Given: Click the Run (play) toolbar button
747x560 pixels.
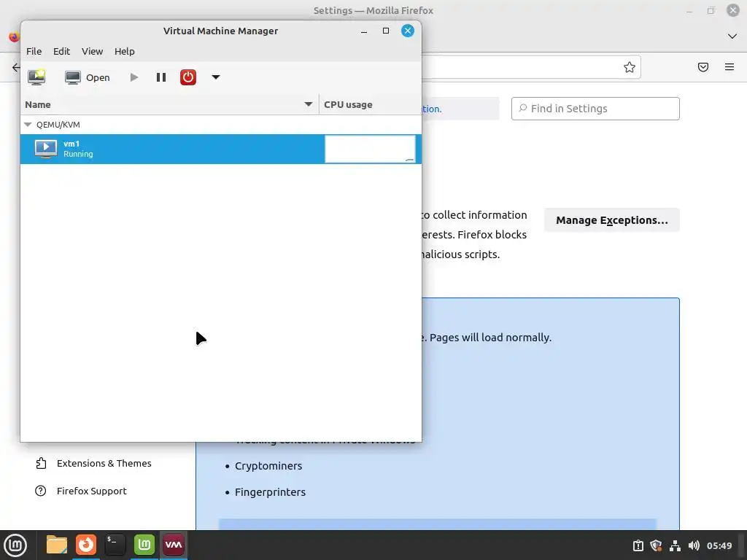Looking at the screenshot, I should click(134, 77).
